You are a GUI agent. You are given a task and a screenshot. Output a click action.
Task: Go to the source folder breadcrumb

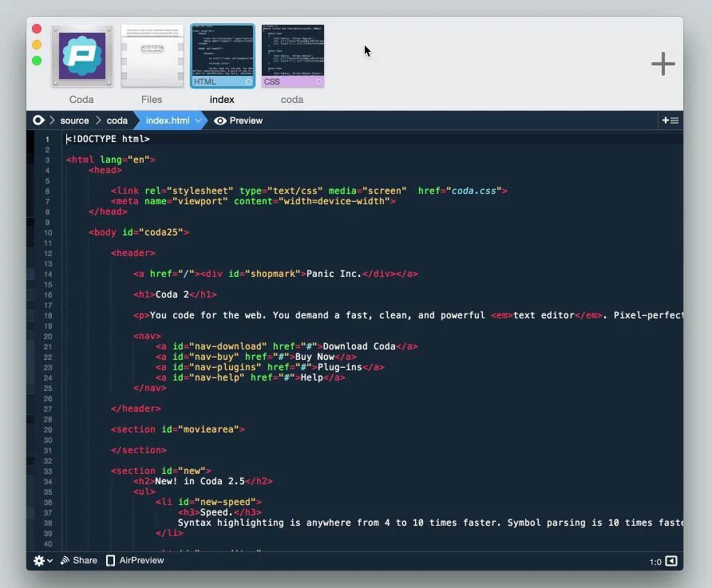74,120
